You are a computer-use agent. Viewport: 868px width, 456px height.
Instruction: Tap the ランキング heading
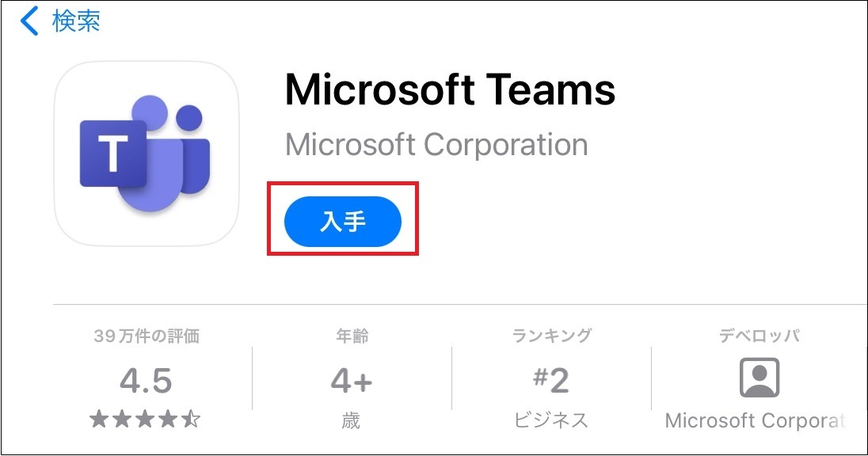coord(551,336)
